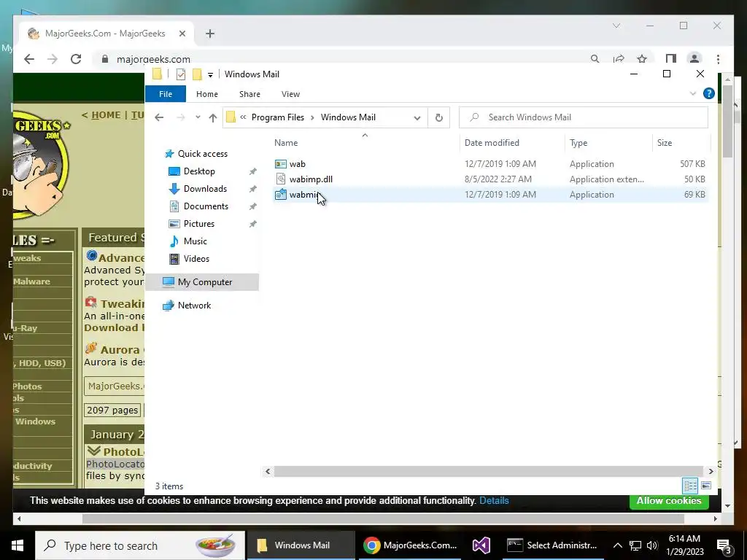Open the volume control in system tray

652,545
